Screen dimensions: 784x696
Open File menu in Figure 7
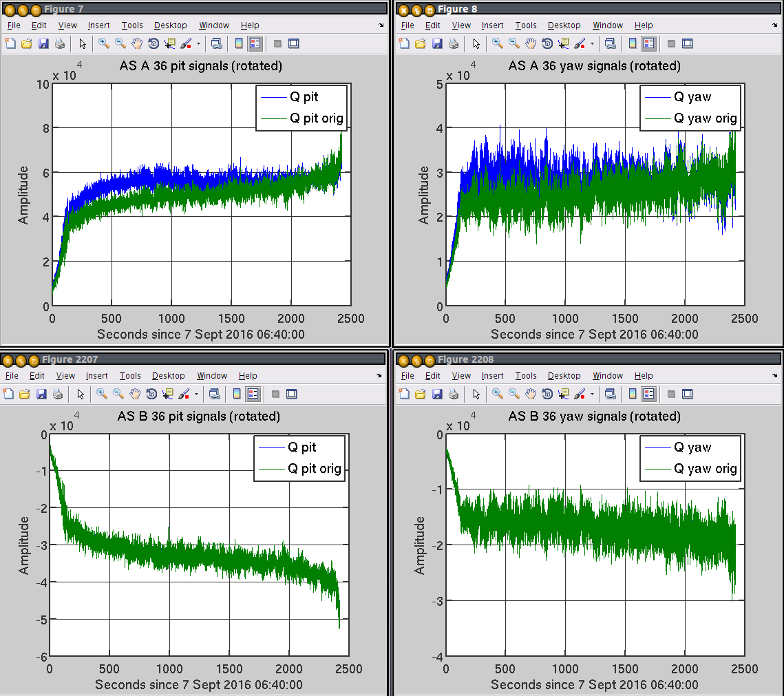(14, 25)
